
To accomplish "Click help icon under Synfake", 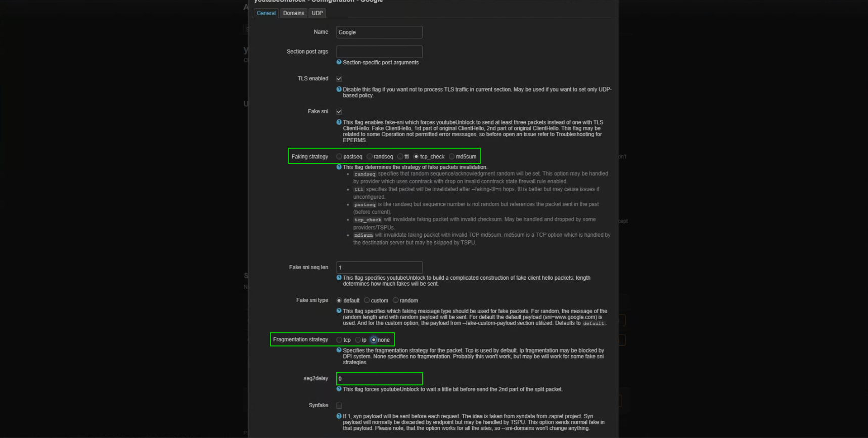I will (x=339, y=416).
